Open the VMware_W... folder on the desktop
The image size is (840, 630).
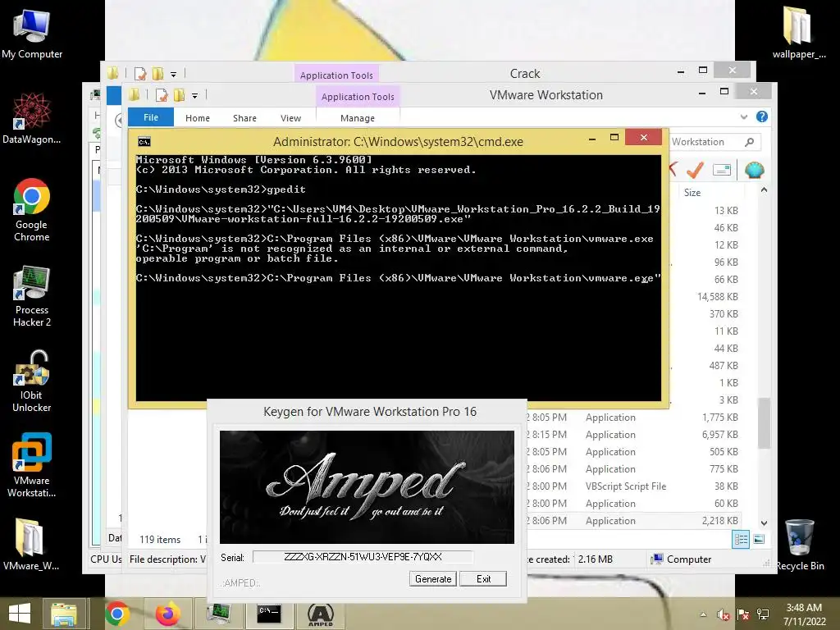tap(31, 543)
